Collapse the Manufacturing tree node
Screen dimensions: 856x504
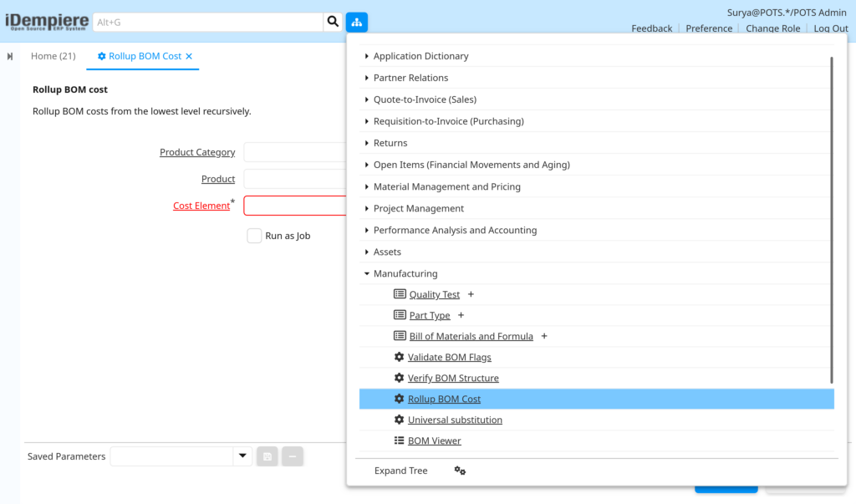tap(367, 273)
